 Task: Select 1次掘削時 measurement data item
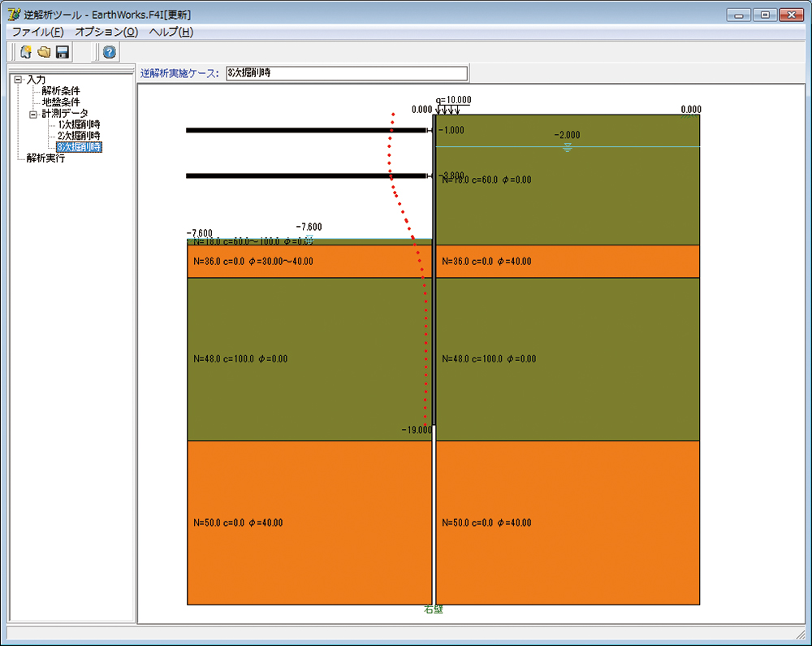pyautogui.click(x=80, y=125)
